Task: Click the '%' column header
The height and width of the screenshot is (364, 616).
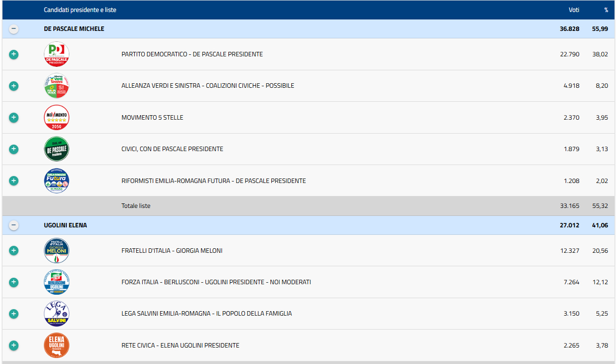Action: (x=606, y=10)
